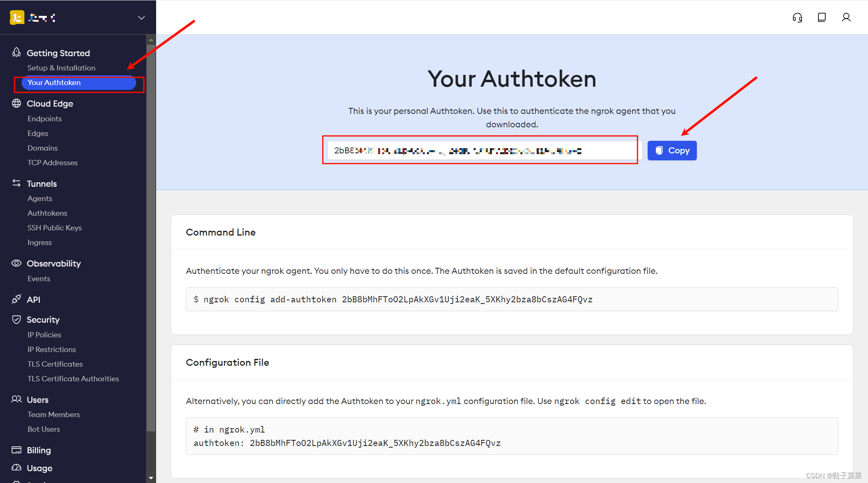Open Setup & Installation page
The width and height of the screenshot is (868, 483).
pos(61,68)
